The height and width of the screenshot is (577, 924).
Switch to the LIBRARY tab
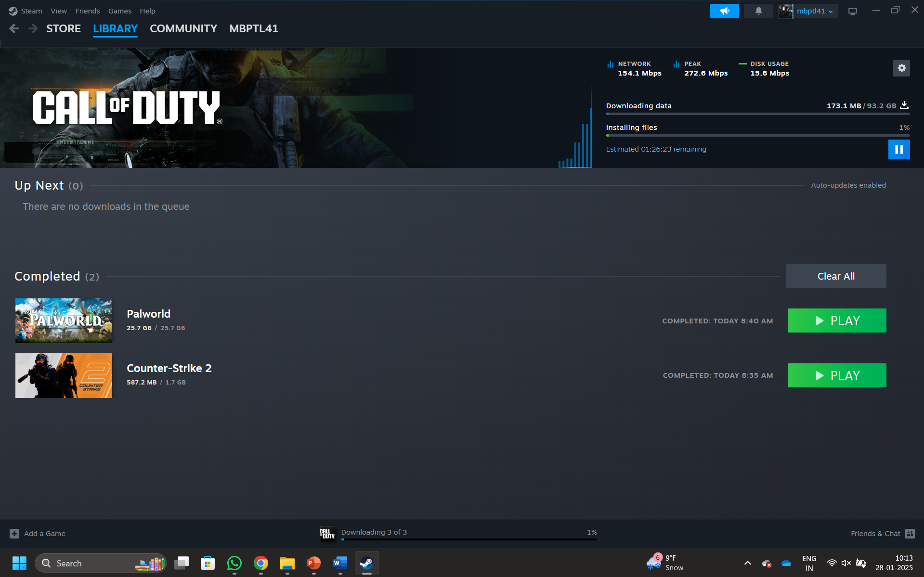pyautogui.click(x=116, y=29)
